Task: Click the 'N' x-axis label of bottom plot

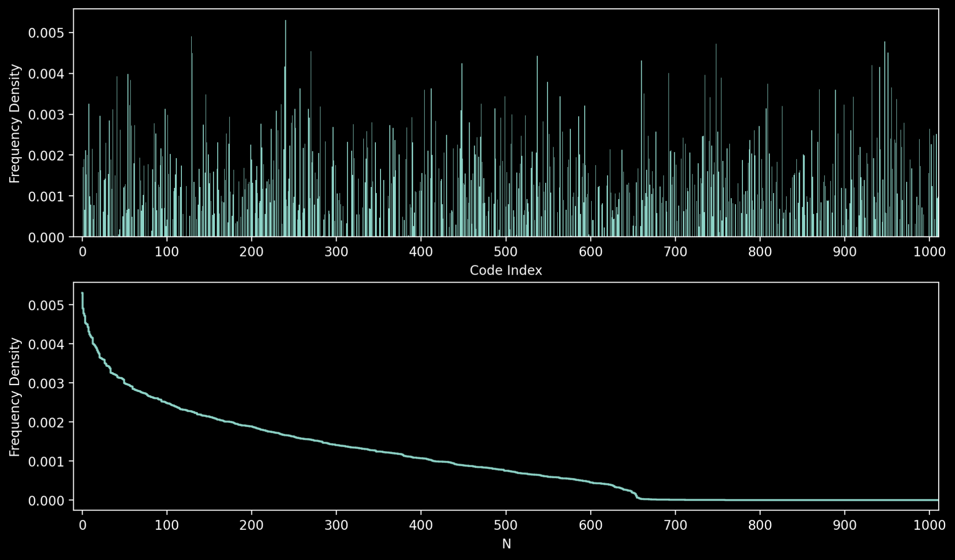Action: 506,544
